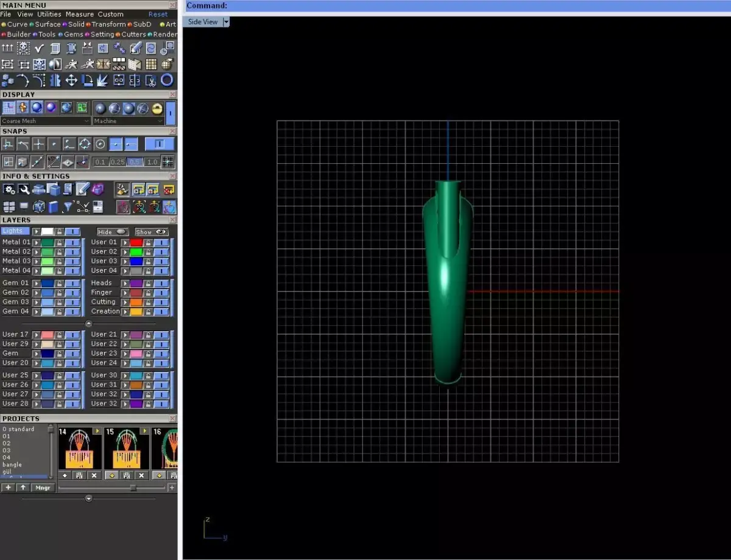Click the plus add project button

(x=8, y=488)
